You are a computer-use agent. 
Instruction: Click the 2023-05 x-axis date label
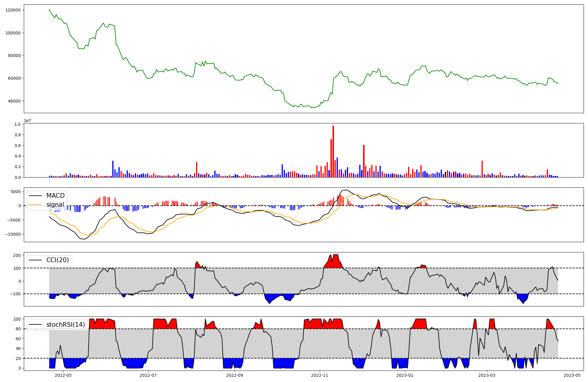point(572,375)
